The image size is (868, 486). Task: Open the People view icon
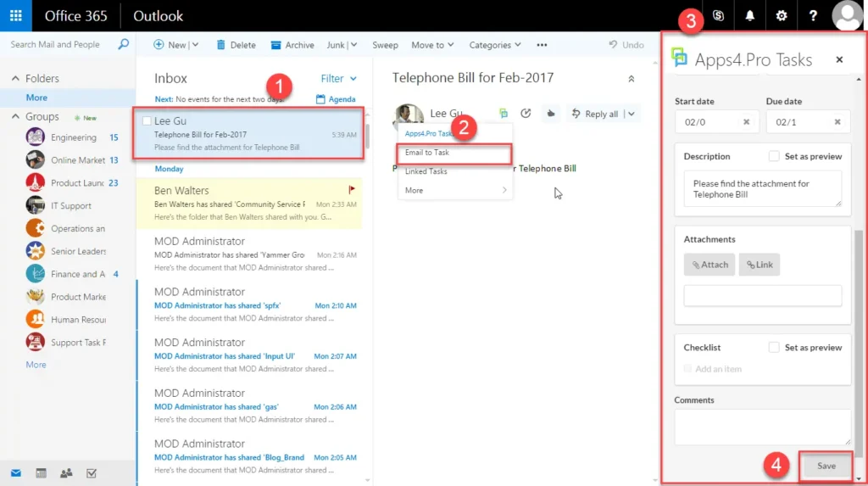click(x=66, y=472)
